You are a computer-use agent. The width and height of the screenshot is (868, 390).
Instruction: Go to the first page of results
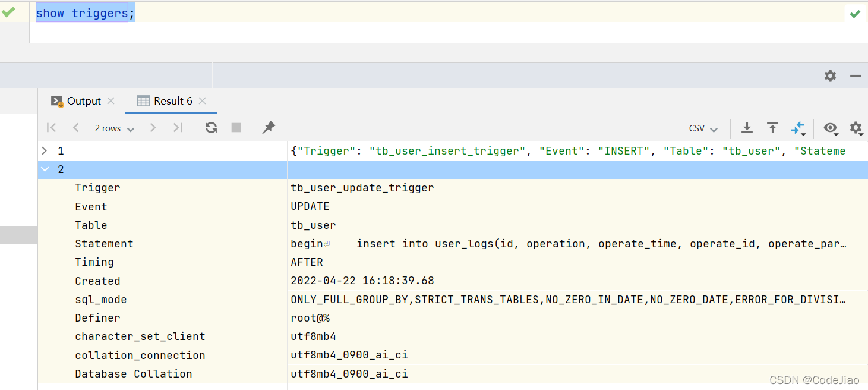click(52, 128)
